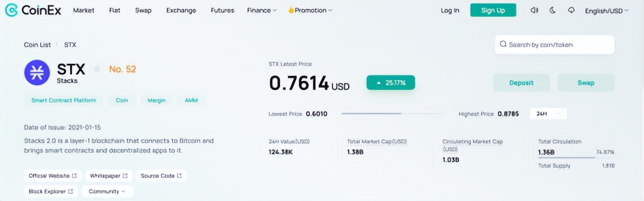644x201 pixels.
Task: Click the search magnifier icon
Action: click(x=503, y=44)
